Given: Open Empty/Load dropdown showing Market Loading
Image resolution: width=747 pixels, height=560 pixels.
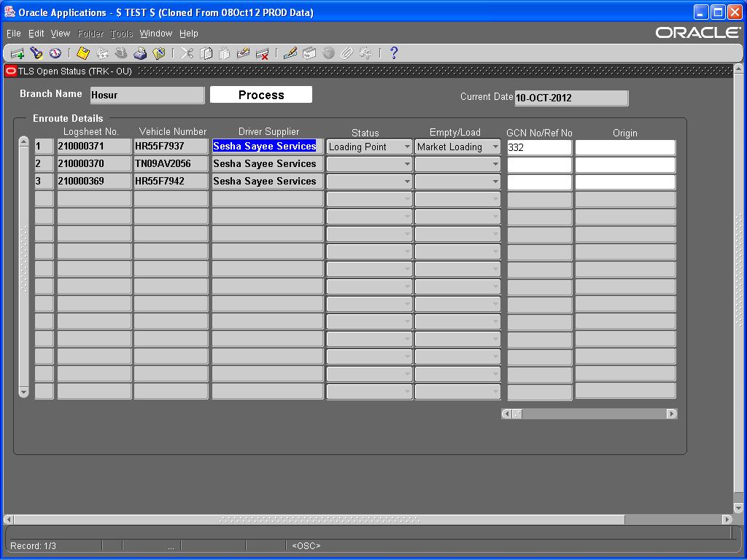Looking at the screenshot, I should (x=457, y=147).
